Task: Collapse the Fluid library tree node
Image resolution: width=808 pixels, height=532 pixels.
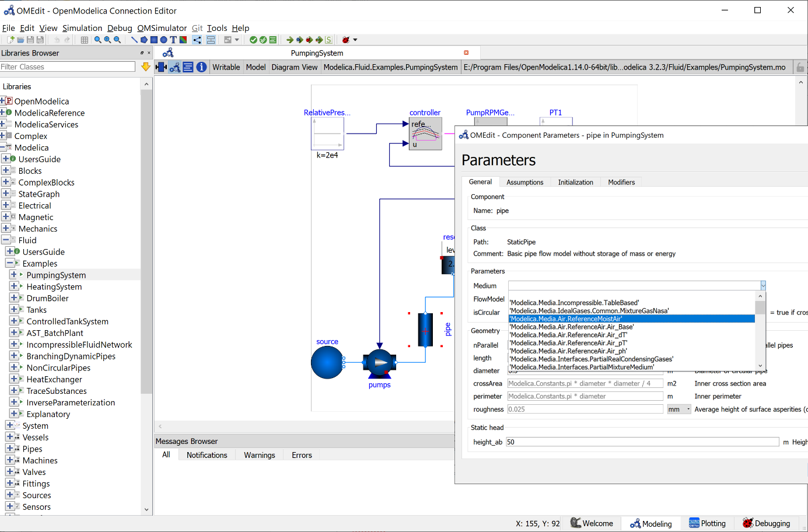Action: (x=6, y=240)
